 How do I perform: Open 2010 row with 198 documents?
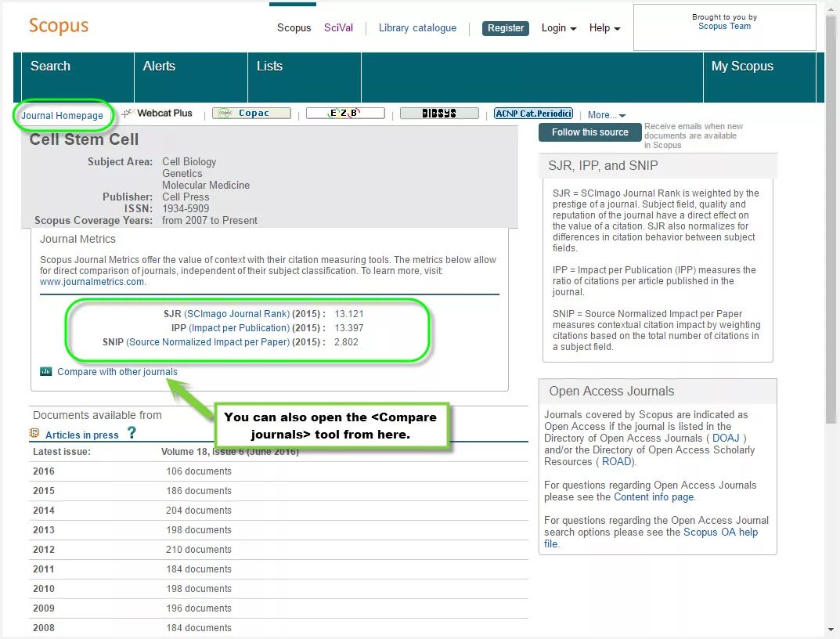tap(279, 589)
